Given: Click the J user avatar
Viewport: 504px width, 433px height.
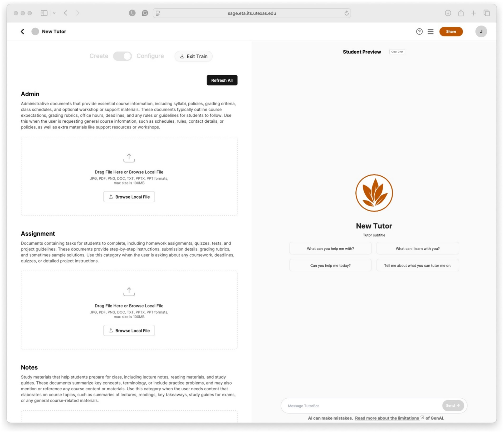Looking at the screenshot, I should [481, 32].
